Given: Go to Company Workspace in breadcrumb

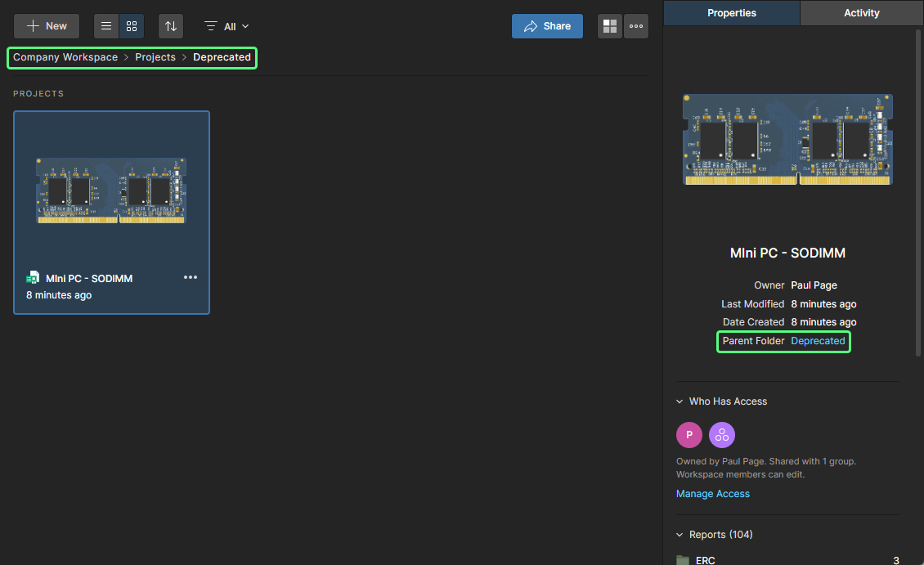Looking at the screenshot, I should click(x=65, y=57).
